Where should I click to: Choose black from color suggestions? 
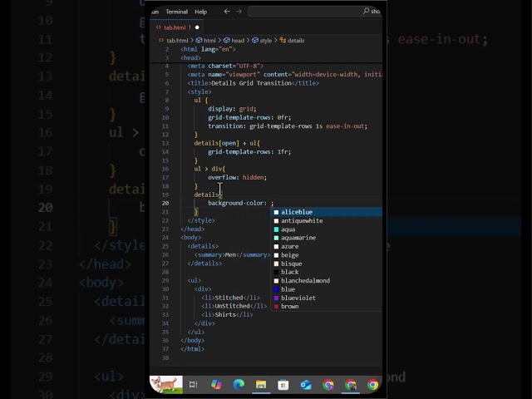tap(327, 272)
